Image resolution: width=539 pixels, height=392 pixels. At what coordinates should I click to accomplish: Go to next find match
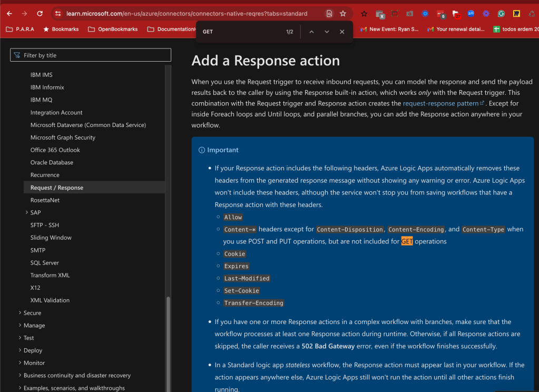pos(327,32)
